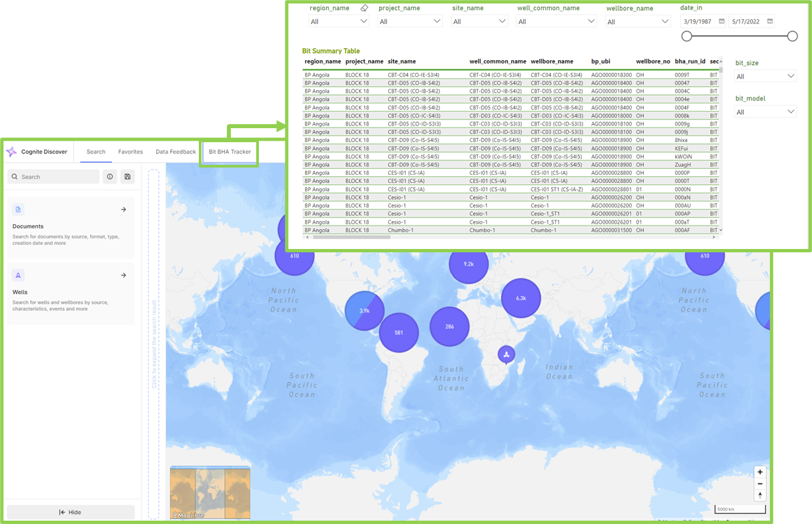The width and height of the screenshot is (812, 524).
Task: Open the bit_model dropdown
Action: coord(765,112)
